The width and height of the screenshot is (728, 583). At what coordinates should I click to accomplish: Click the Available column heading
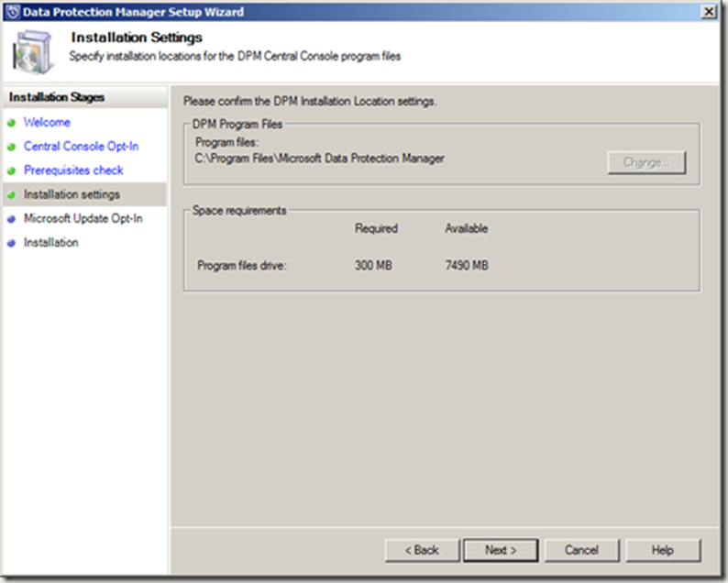pos(466,228)
